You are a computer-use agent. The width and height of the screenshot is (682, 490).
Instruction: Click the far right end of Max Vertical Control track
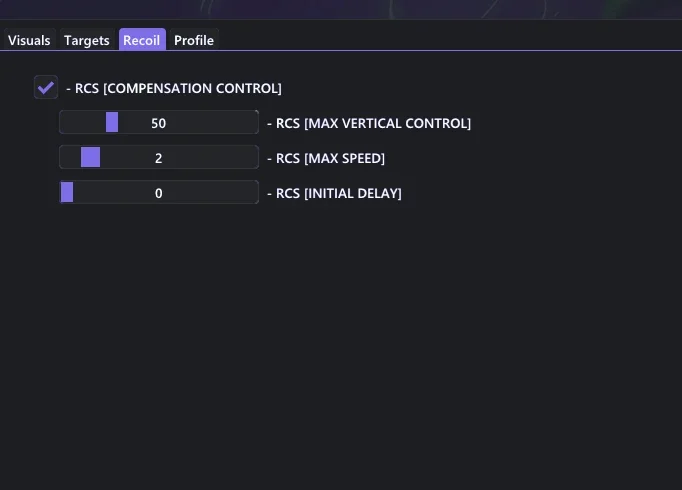point(255,122)
